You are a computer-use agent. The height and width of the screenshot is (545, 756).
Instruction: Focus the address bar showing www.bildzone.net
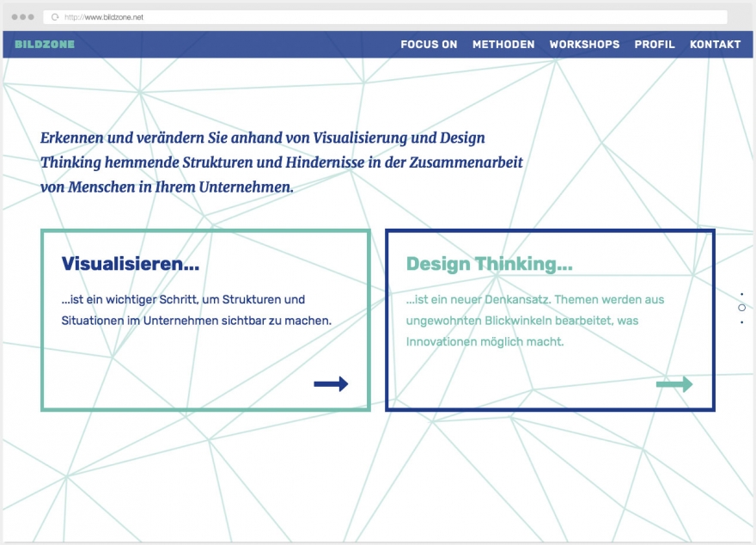pos(385,17)
